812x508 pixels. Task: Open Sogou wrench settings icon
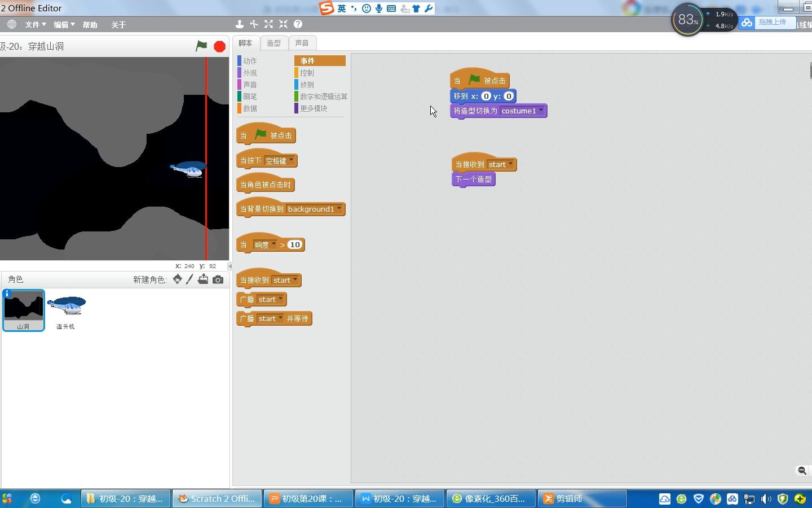pyautogui.click(x=429, y=8)
